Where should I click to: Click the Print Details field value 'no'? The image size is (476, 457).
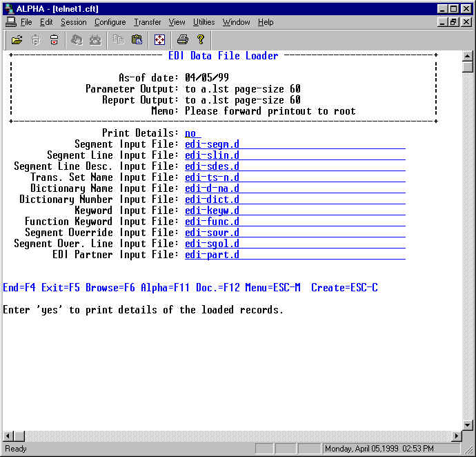(x=190, y=133)
